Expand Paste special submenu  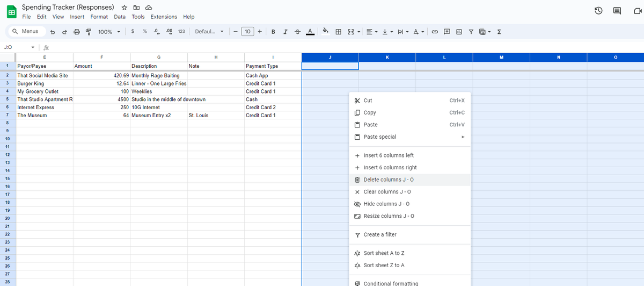(x=409, y=137)
